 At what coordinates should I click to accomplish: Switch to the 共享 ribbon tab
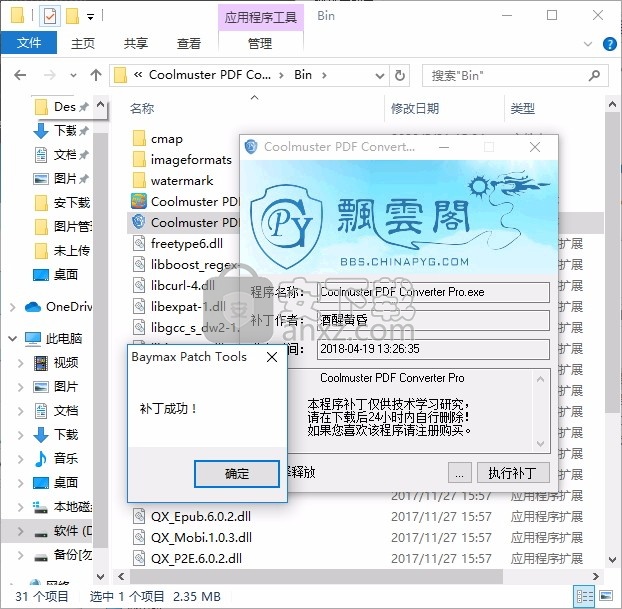pos(136,43)
